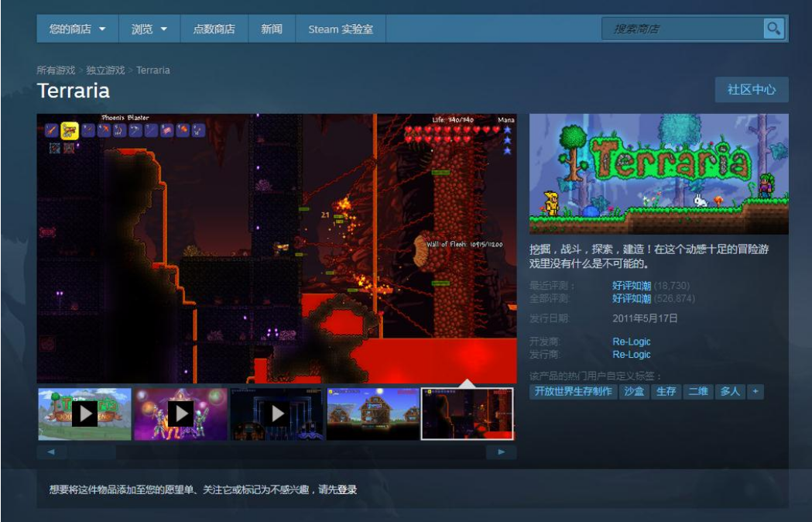This screenshot has height=522, width=812.
Task: Open the Re-Logic developer link
Action: click(x=632, y=342)
